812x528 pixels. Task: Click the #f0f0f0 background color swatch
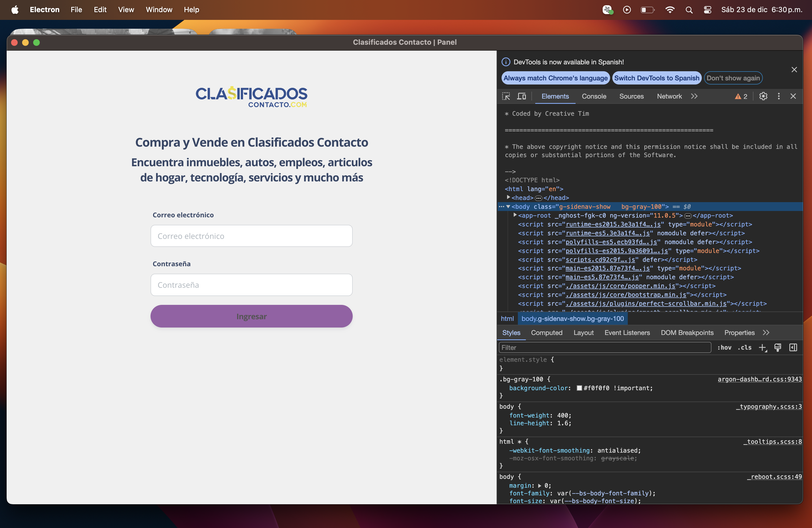tap(579, 388)
